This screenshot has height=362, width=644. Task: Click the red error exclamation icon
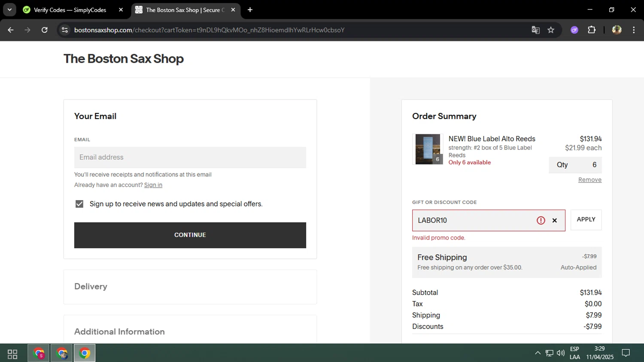[541, 220]
